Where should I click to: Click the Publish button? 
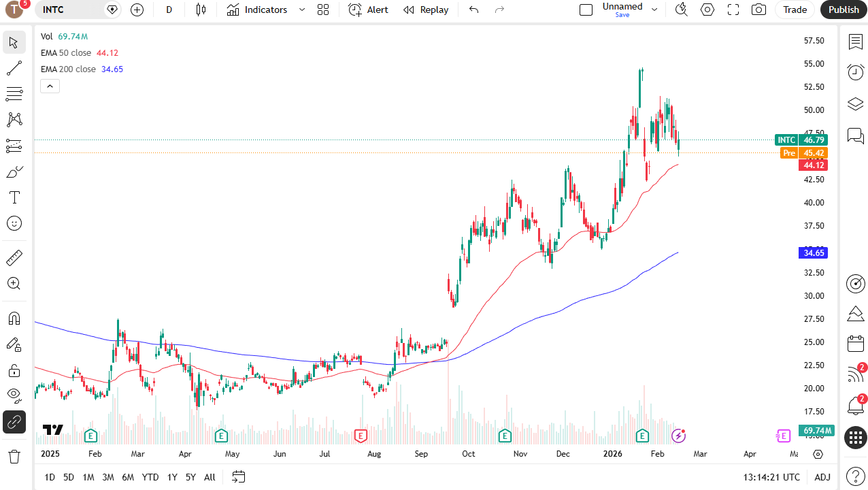(844, 10)
